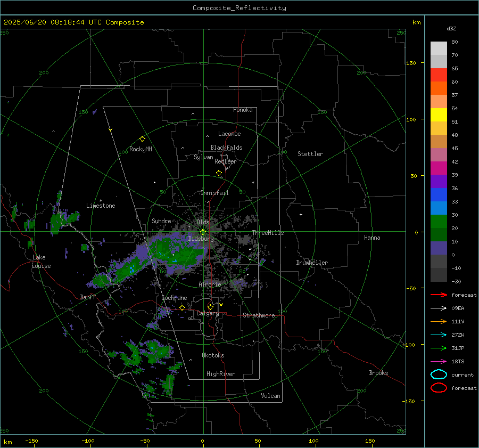
Task: Click the magenta 18TS arrow in the legend
Action: coord(439,362)
